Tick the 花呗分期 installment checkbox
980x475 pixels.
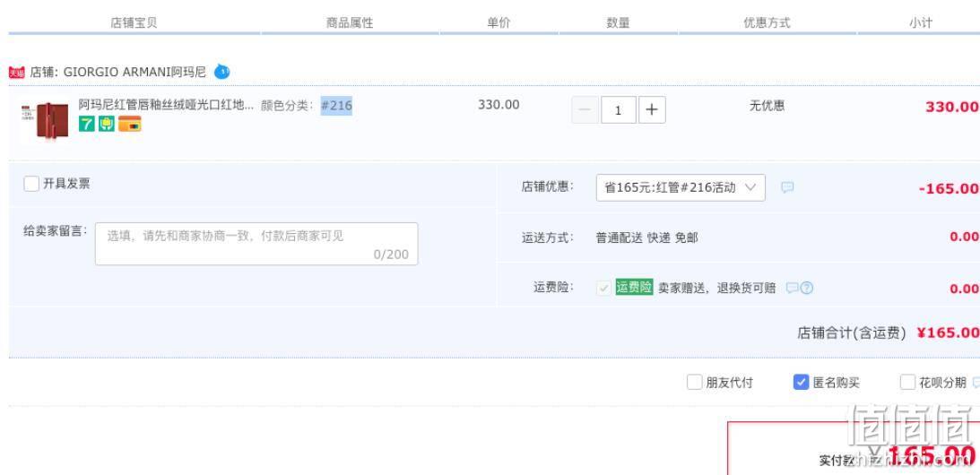[907, 383]
